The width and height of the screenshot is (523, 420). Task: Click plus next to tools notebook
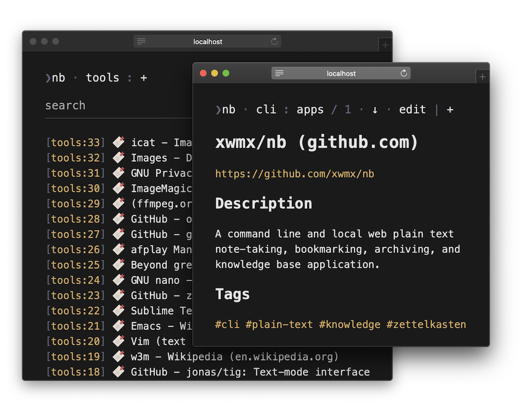tap(144, 78)
